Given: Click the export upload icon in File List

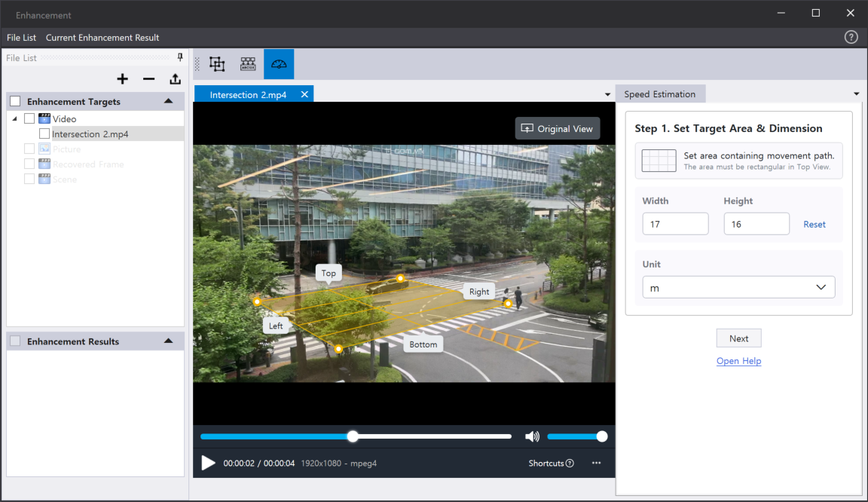Looking at the screenshot, I should coord(175,79).
